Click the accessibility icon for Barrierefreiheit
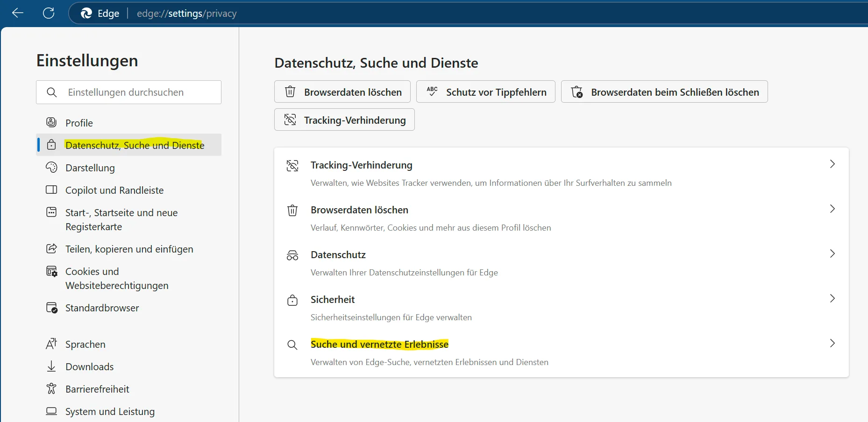Image resolution: width=868 pixels, height=422 pixels. click(x=51, y=388)
